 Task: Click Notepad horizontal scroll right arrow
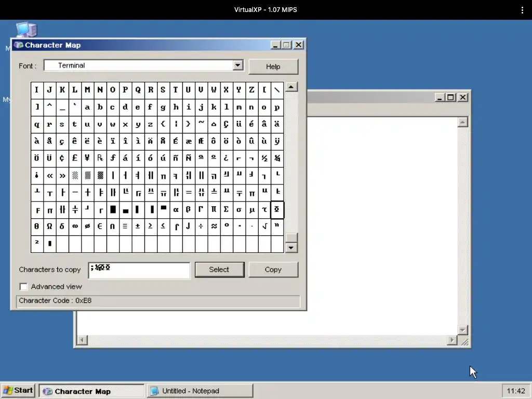tap(451, 340)
